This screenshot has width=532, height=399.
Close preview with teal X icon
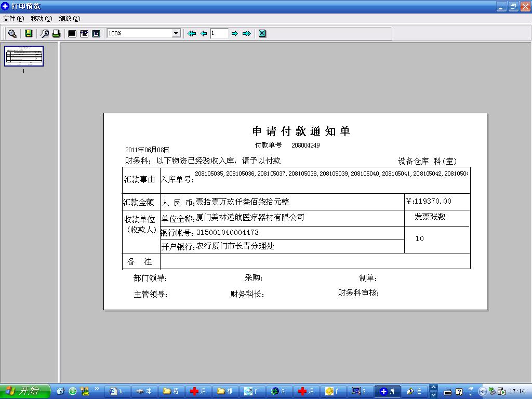point(262,34)
